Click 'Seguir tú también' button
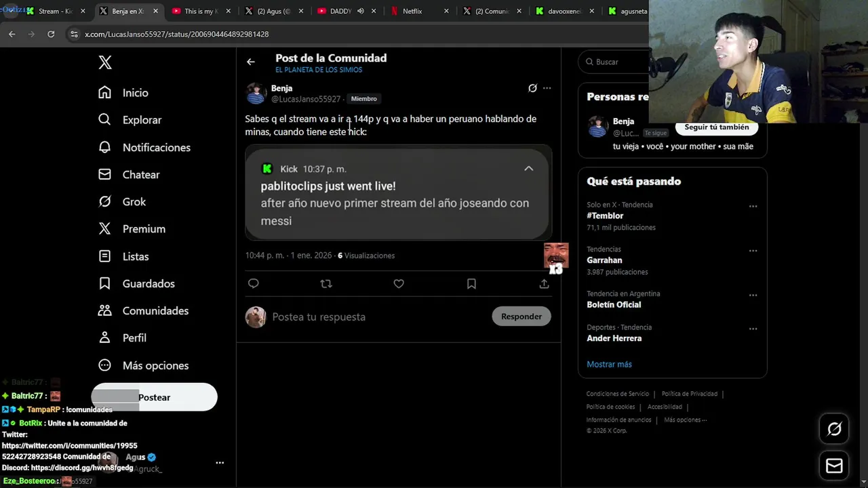This screenshot has width=868, height=488. (717, 127)
